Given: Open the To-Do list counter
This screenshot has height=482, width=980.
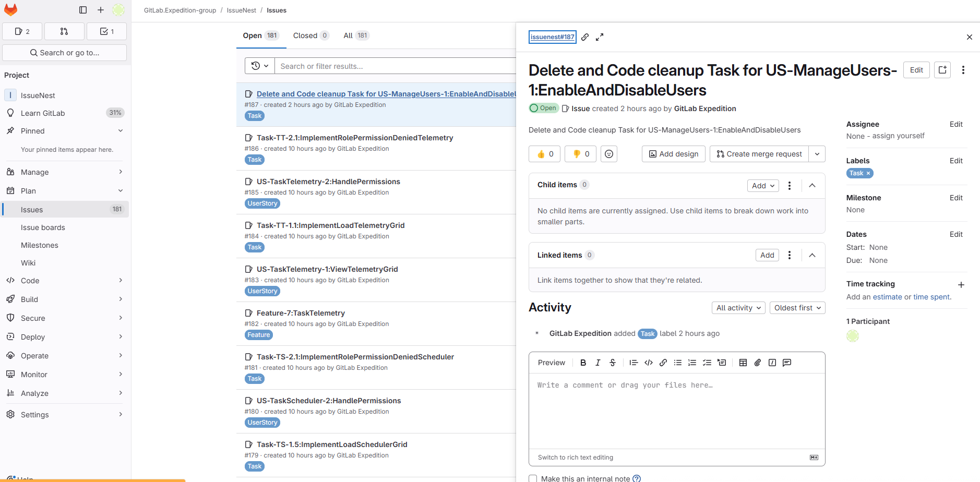Looking at the screenshot, I should 107,31.
